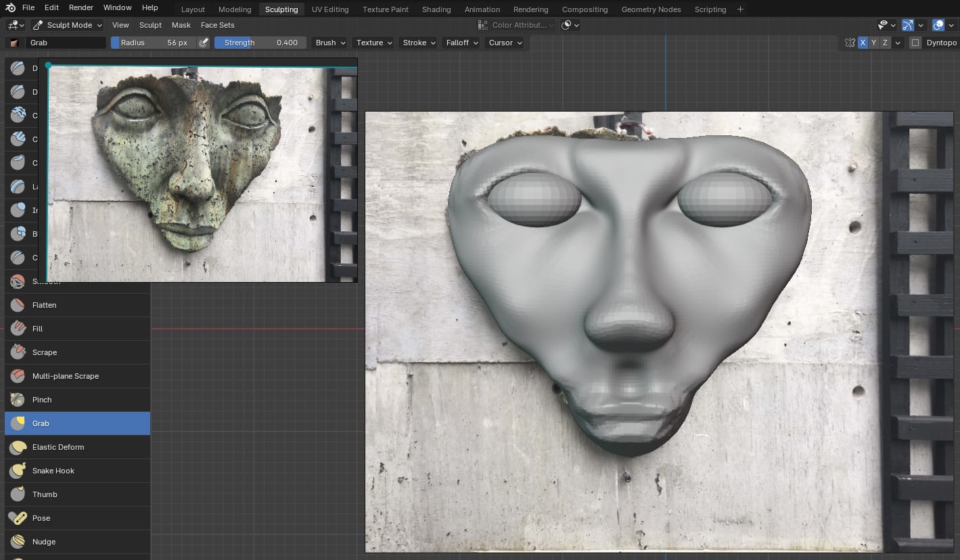Open the Sculpt Mode dropdown
Viewport: 960px width, 560px height.
coord(68,25)
